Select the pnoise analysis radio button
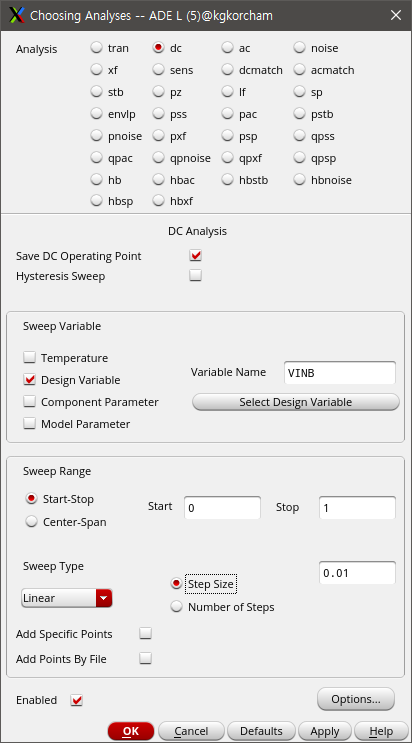 point(97,136)
